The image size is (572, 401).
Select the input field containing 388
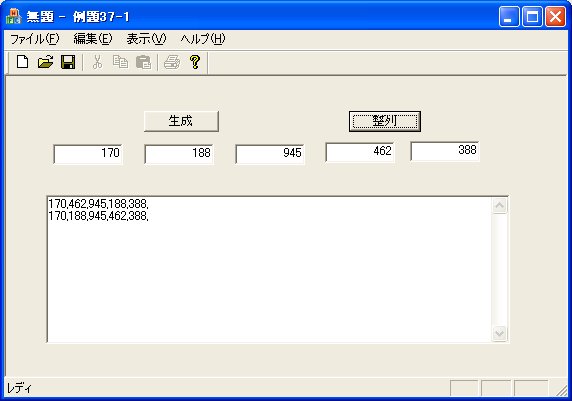click(x=445, y=151)
